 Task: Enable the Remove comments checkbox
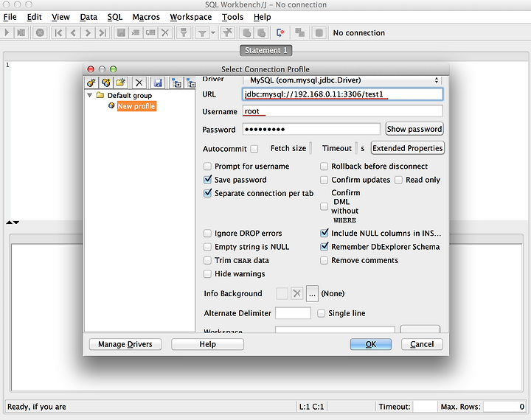tap(324, 260)
